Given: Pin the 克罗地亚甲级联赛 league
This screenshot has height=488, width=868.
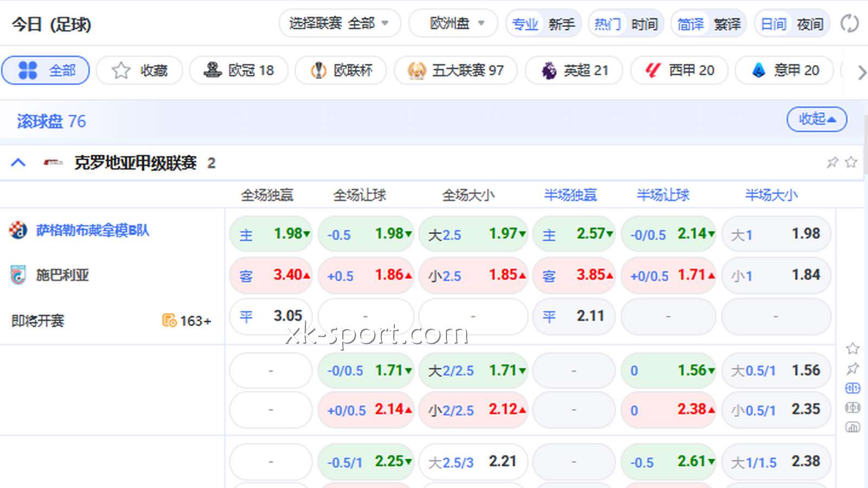Looking at the screenshot, I should coord(832,162).
